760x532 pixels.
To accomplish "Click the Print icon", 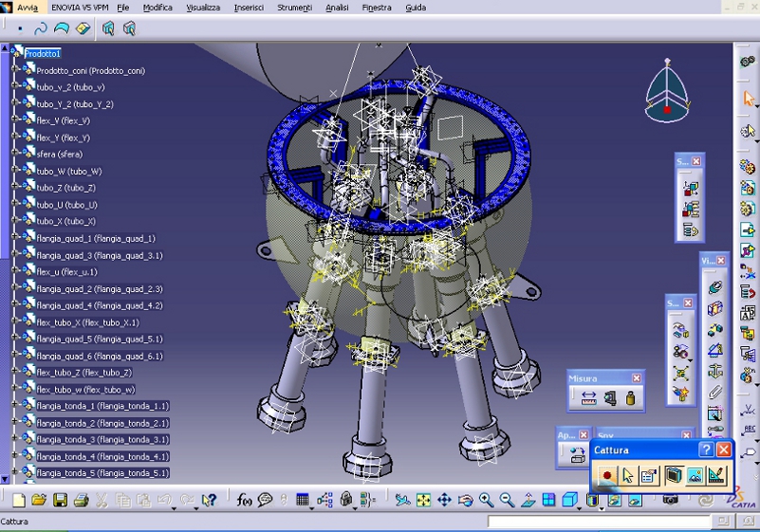I will (81, 500).
